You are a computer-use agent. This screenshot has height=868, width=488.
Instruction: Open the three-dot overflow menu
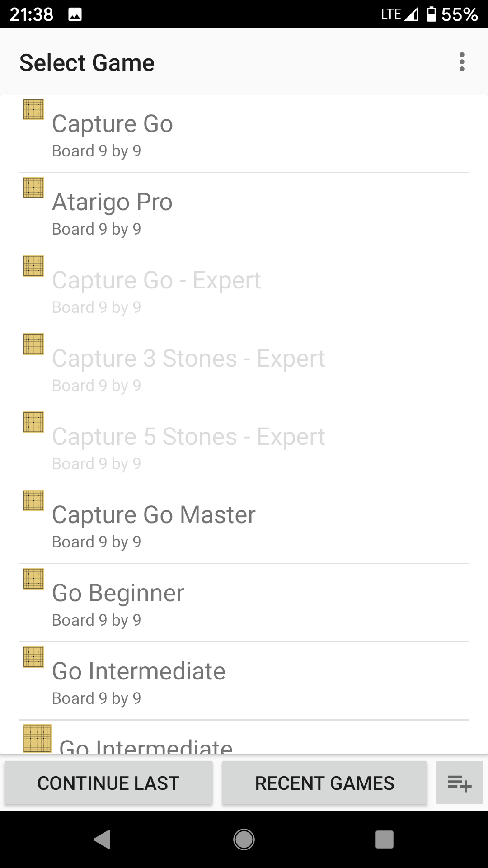[461, 62]
